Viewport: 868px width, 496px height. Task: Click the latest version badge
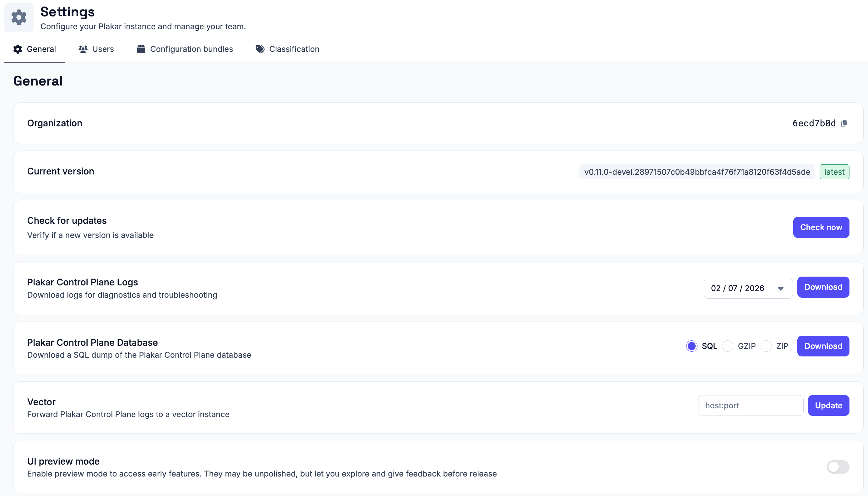tap(834, 172)
